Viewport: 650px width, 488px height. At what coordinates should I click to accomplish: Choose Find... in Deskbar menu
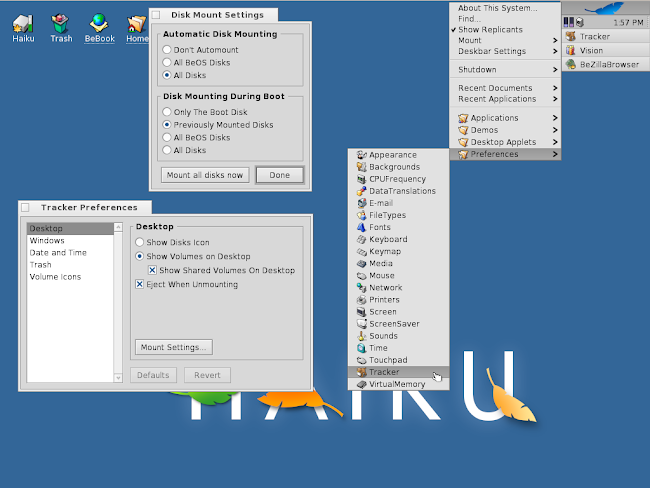click(505, 19)
